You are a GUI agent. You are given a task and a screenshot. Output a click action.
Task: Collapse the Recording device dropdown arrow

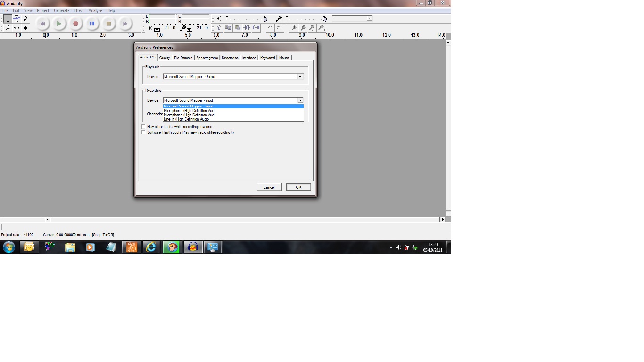point(300,100)
